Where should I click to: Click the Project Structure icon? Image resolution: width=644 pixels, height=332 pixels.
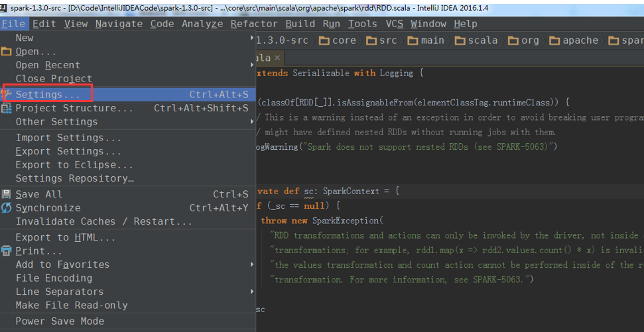coord(6,108)
